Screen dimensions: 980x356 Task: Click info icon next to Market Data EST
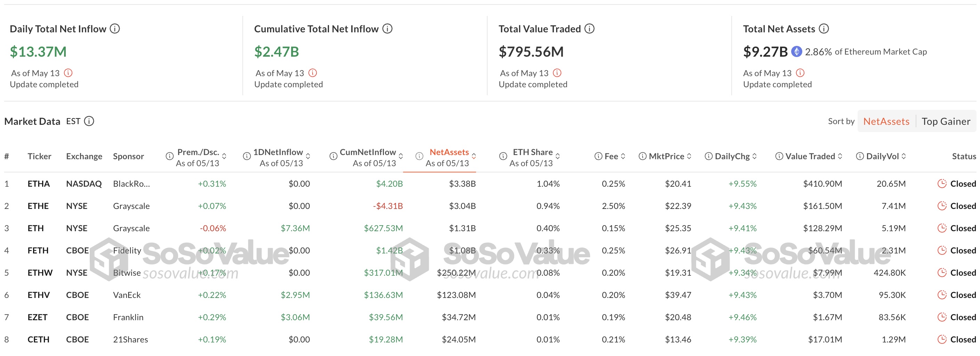tap(89, 121)
